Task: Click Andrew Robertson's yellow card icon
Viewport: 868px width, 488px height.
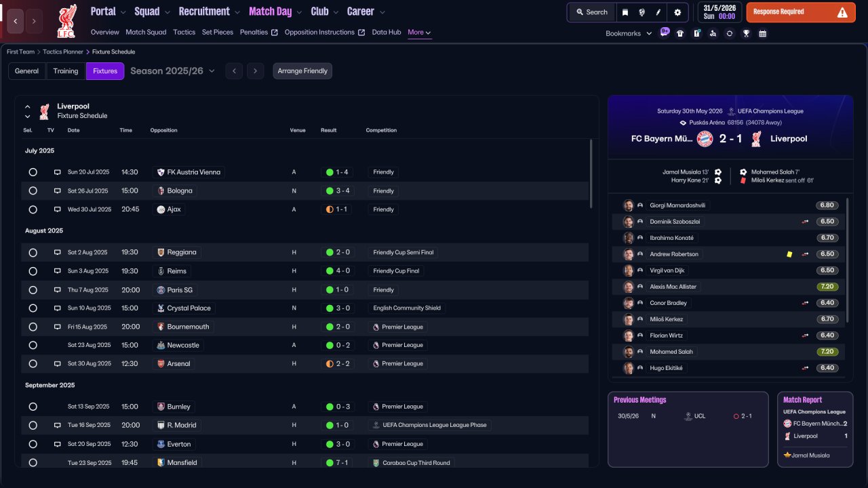Action: pyautogui.click(x=789, y=254)
